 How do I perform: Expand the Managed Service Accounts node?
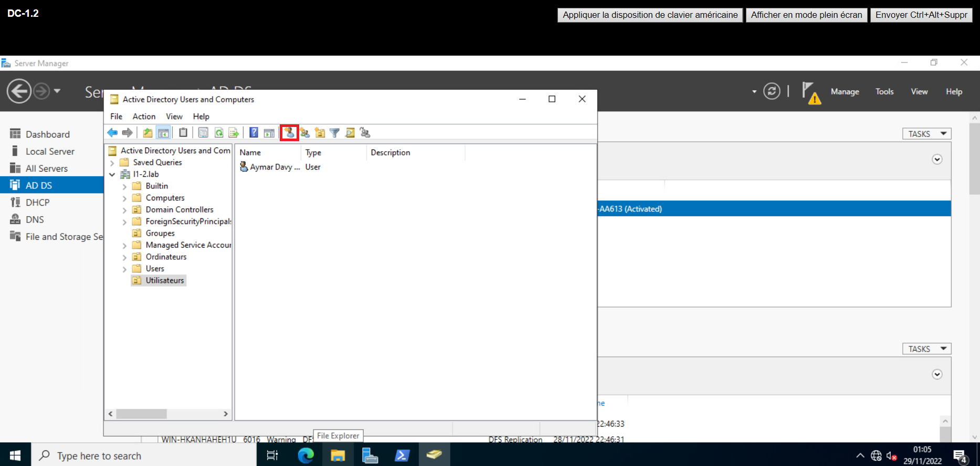tap(124, 246)
